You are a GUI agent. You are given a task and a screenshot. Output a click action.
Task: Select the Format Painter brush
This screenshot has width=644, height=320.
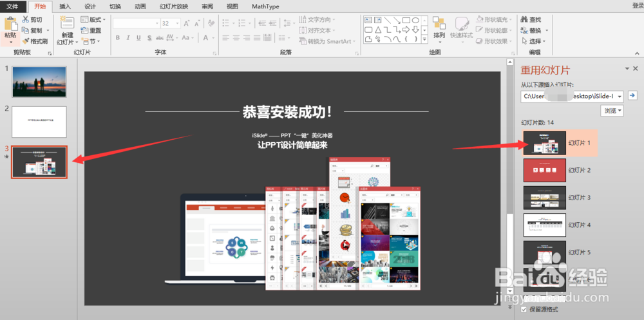click(x=35, y=41)
